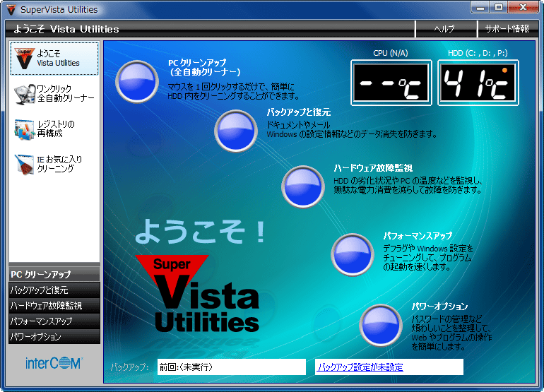Open the レジストリの再構成 sidebar icon
Screen dimensions: 544x392
25,129
